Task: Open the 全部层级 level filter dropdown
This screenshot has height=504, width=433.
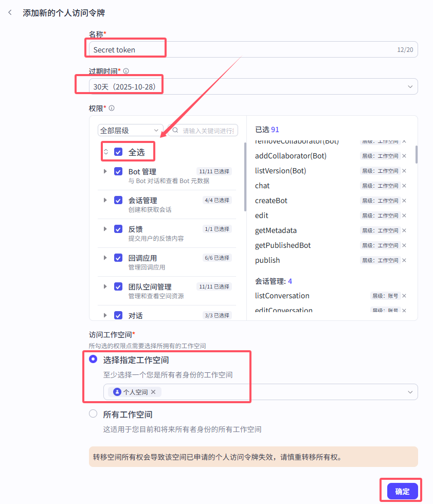Action: (x=130, y=131)
